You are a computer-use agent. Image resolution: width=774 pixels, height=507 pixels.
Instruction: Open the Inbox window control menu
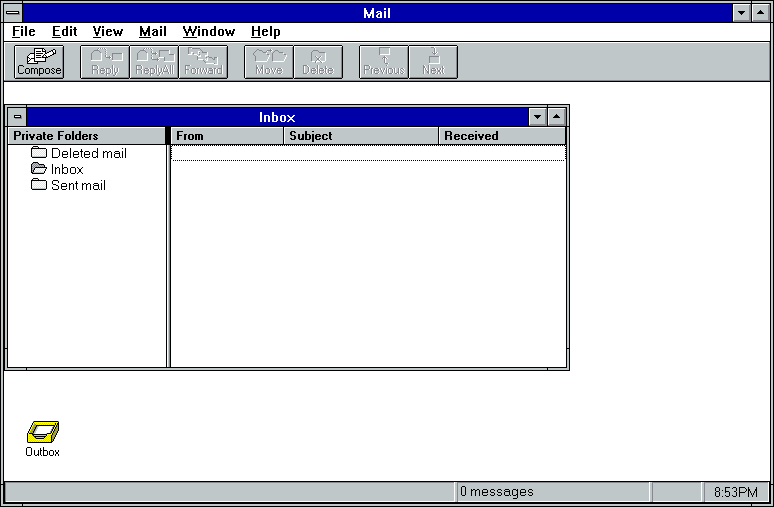[x=17, y=117]
